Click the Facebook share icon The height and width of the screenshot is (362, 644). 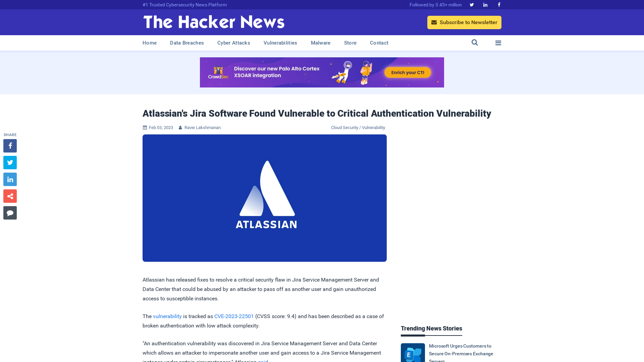tap(10, 145)
